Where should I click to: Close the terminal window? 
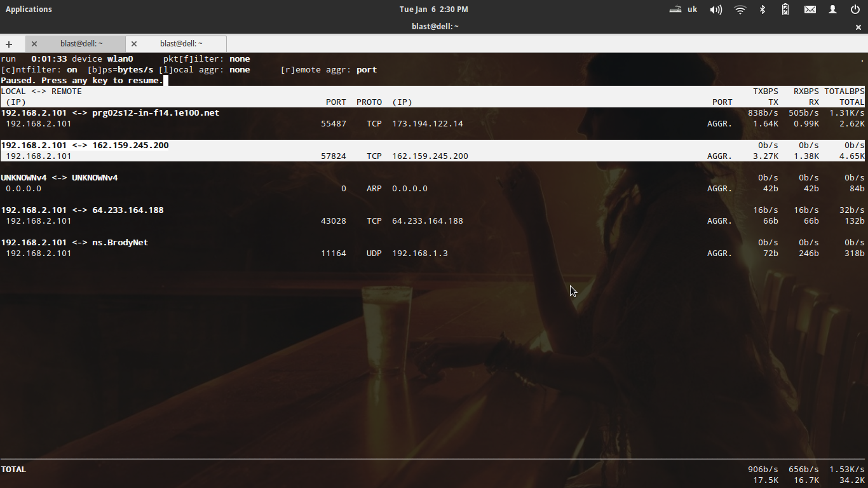(858, 27)
